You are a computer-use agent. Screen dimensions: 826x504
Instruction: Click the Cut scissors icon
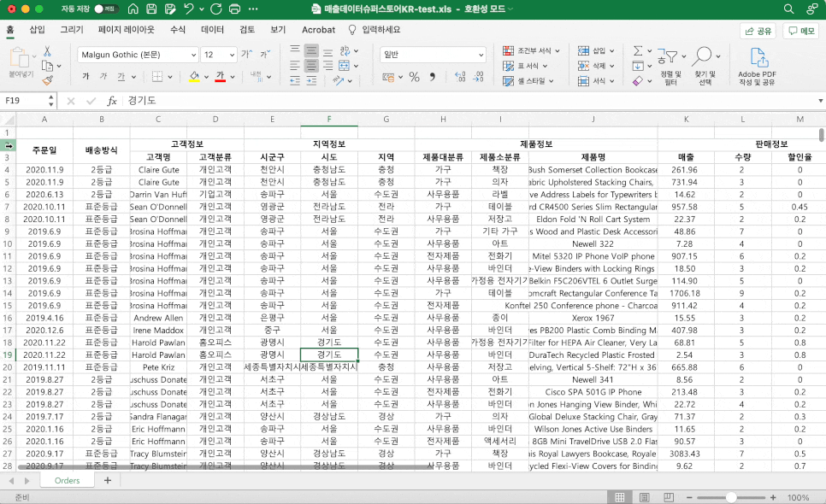47,51
